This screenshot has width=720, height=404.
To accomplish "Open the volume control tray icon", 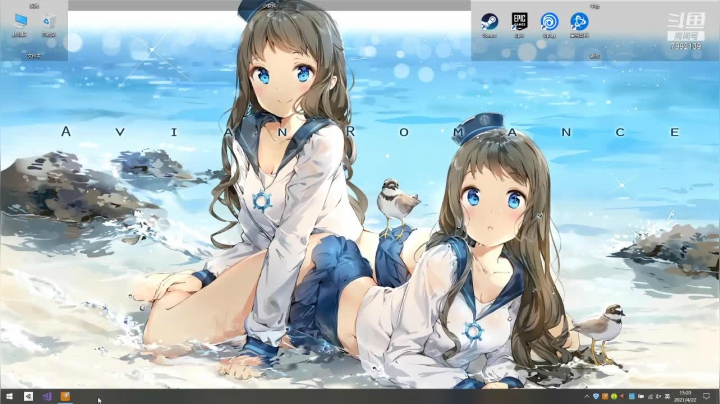I will [658, 396].
